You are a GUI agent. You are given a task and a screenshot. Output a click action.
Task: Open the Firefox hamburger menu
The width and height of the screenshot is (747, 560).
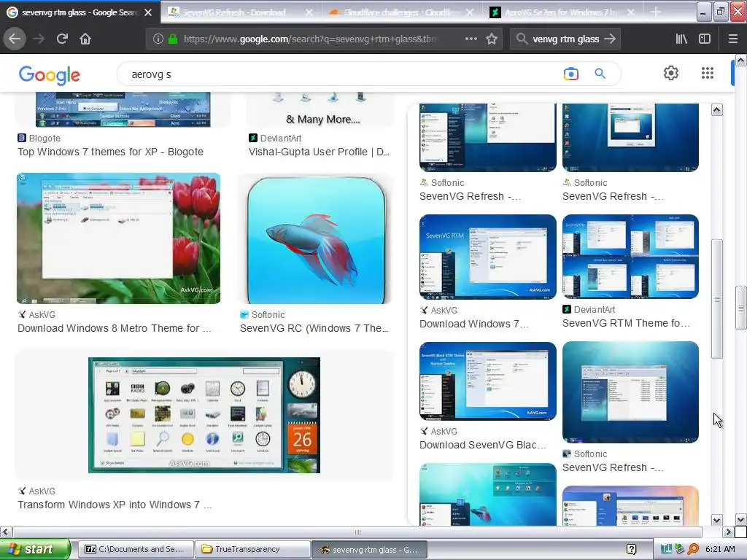click(x=732, y=39)
